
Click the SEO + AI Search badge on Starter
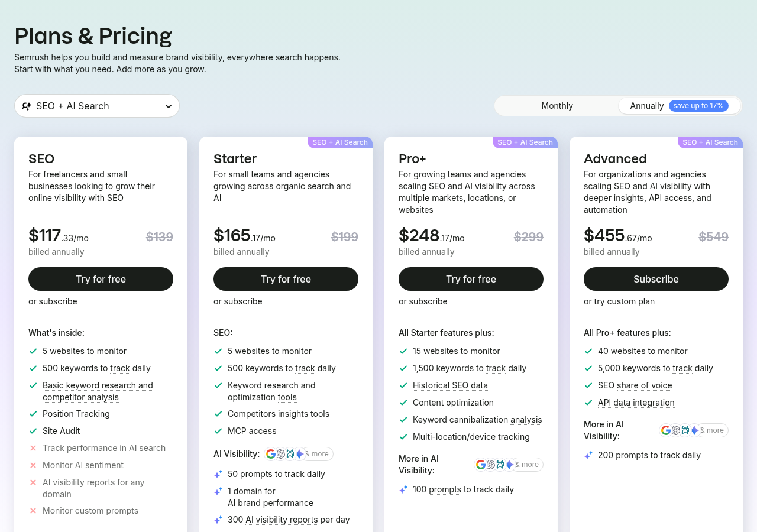tap(340, 142)
